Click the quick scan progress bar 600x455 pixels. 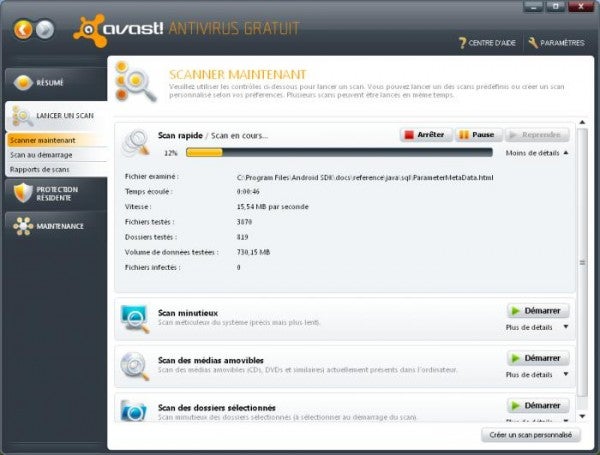click(338, 153)
